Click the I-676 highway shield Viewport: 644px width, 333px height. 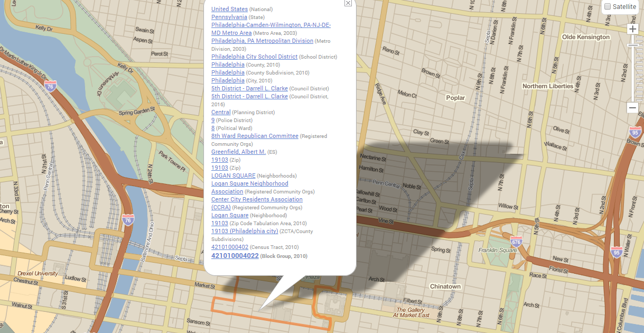(516, 242)
